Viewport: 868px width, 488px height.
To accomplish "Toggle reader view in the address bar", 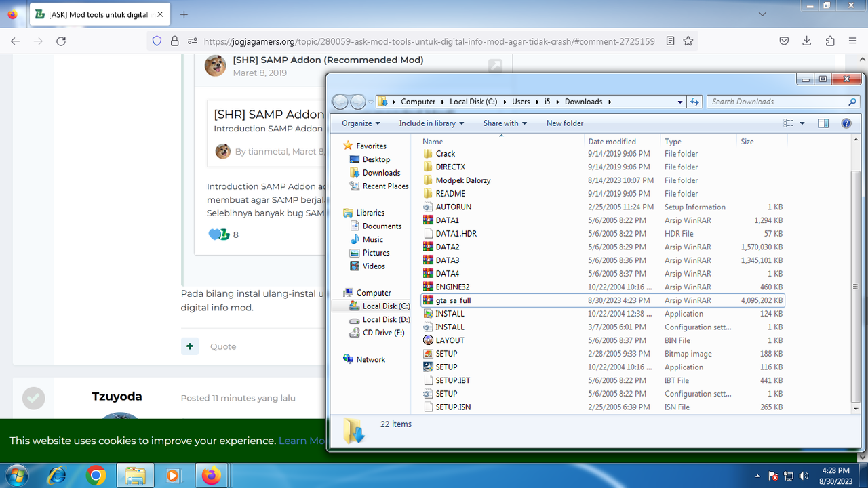I will click(x=670, y=41).
